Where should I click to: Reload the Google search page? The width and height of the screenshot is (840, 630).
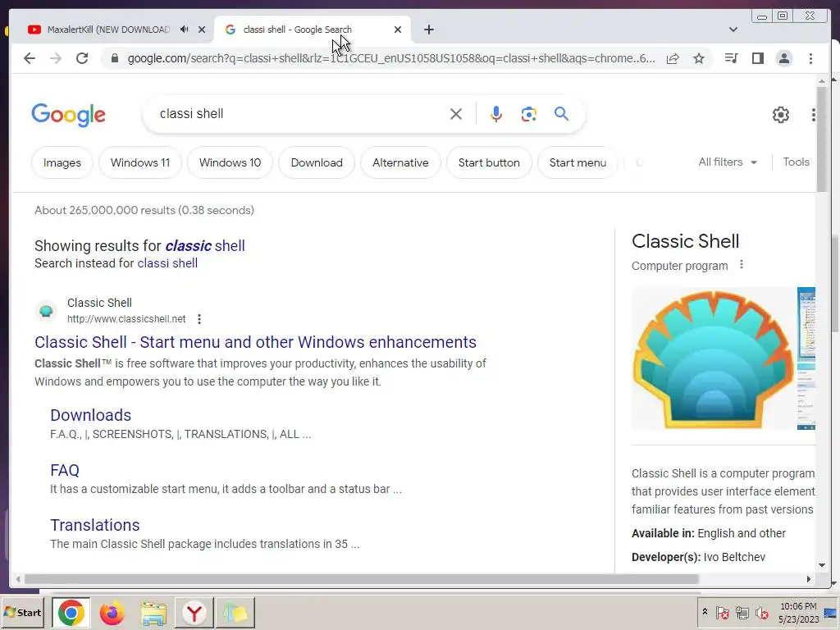82,58
